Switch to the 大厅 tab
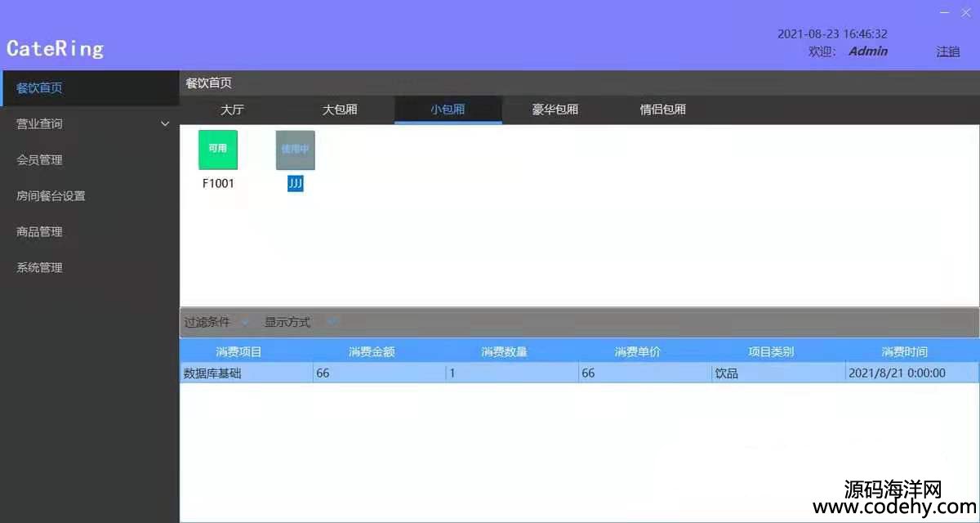Viewport: 980px width, 523px height. (x=233, y=110)
